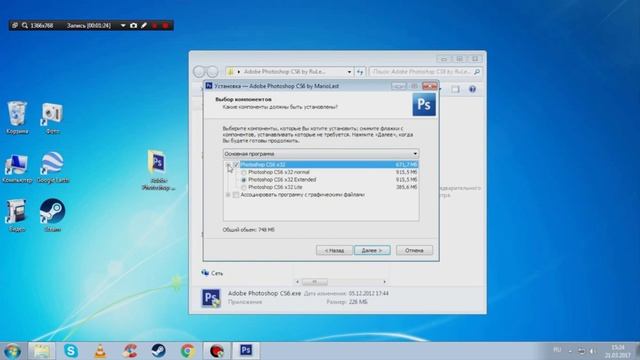Open Google Chrome from the taskbar
The image size is (640, 360).
coord(188,351)
